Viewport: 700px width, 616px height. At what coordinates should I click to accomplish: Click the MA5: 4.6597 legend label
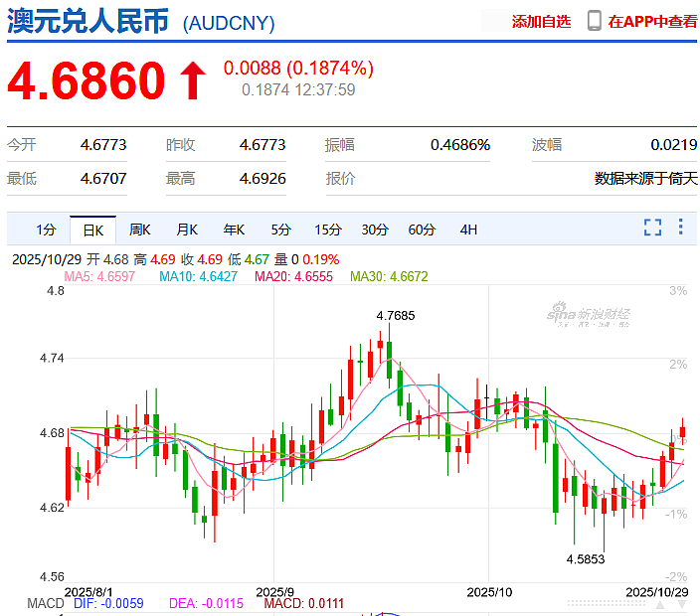[x=99, y=276]
